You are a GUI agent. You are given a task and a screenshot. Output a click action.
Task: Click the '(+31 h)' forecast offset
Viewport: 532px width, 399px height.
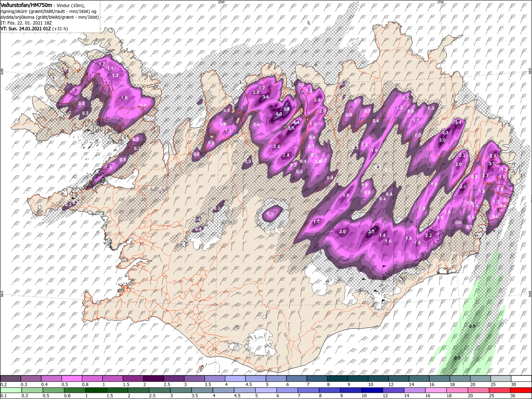(60, 29)
